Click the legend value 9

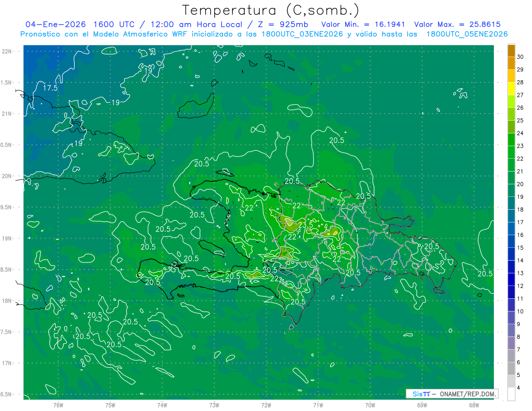pyautogui.click(x=519, y=324)
